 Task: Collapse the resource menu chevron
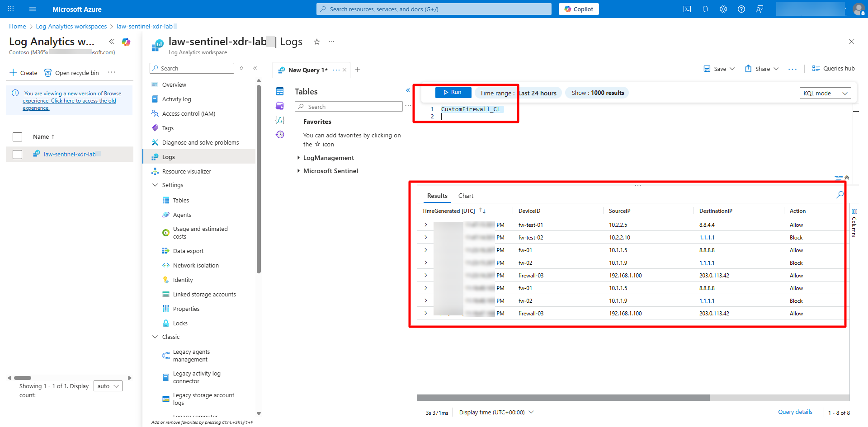click(x=255, y=68)
